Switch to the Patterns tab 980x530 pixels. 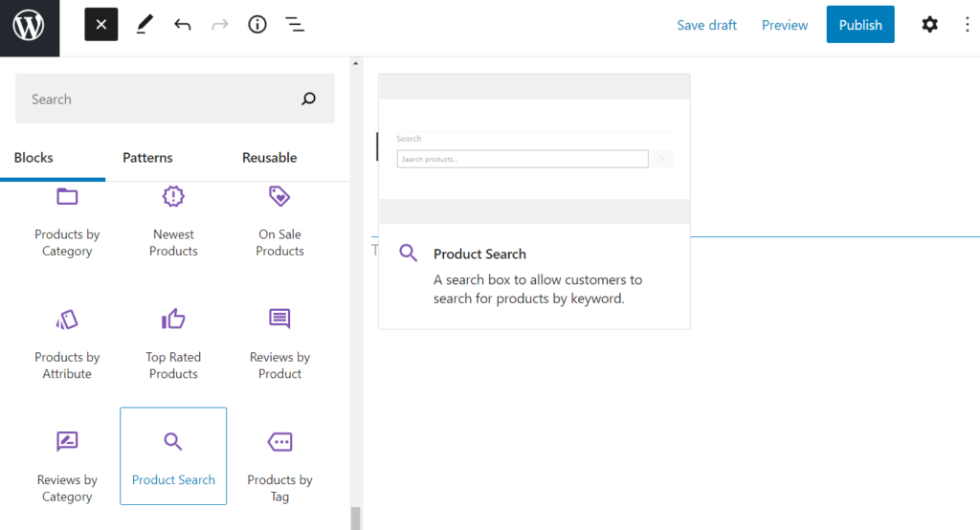click(147, 158)
